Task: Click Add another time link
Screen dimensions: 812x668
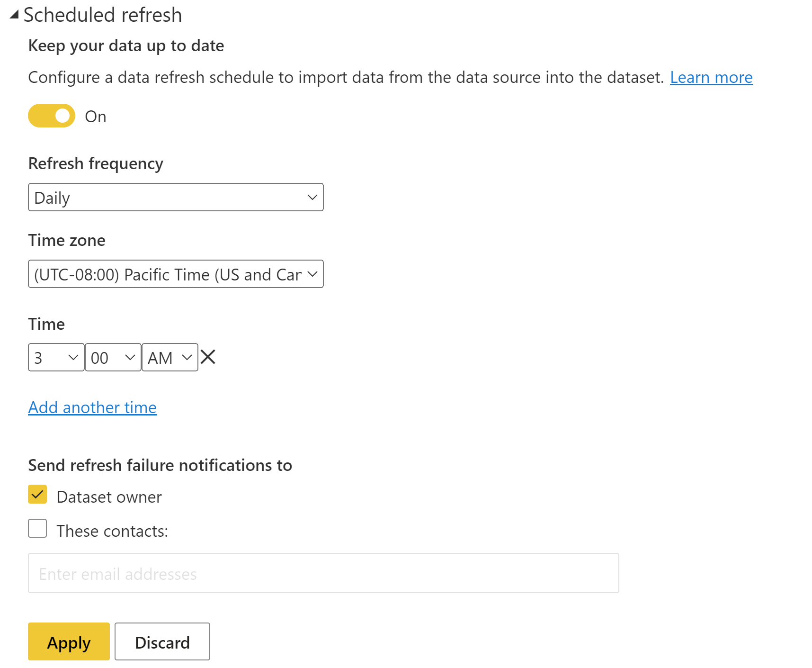Action: 92,407
